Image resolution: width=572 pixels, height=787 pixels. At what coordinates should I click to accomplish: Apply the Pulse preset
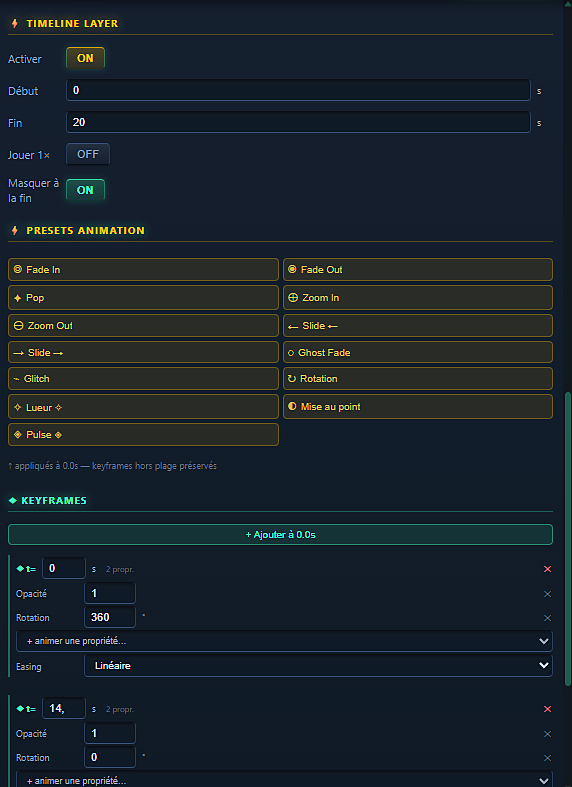point(144,435)
